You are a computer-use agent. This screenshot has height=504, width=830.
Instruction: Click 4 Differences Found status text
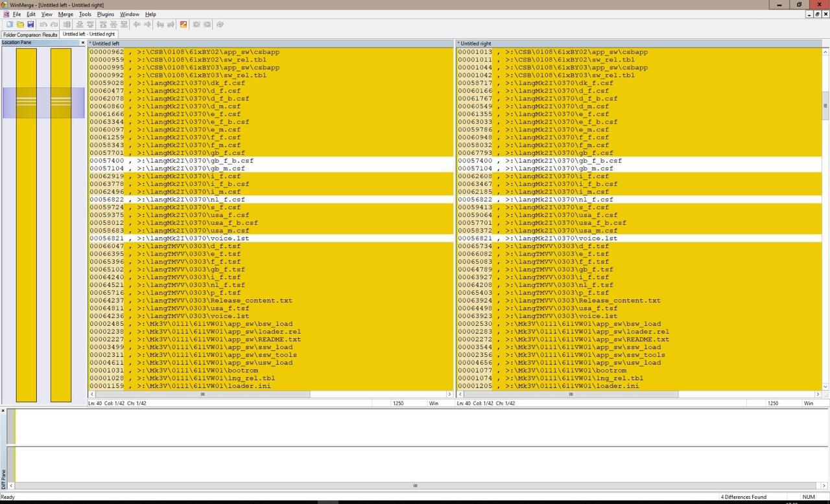pos(743,497)
